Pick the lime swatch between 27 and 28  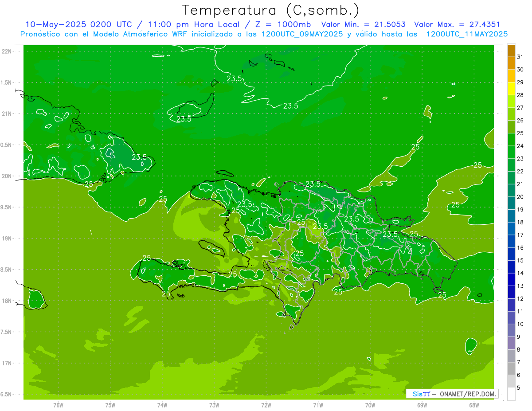[x=511, y=102]
